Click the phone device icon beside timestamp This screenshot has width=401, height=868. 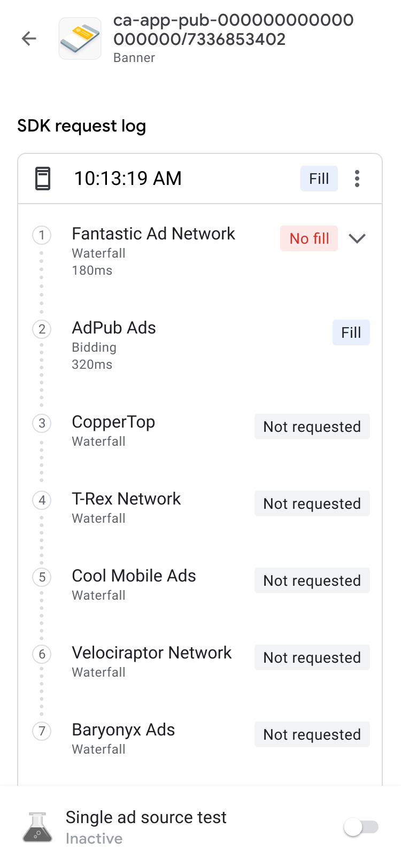(43, 179)
